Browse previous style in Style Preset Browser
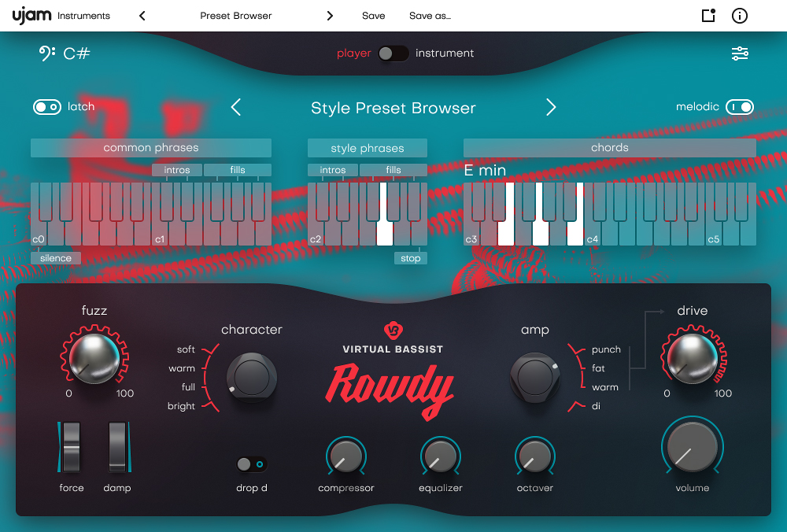787x532 pixels. coord(235,107)
